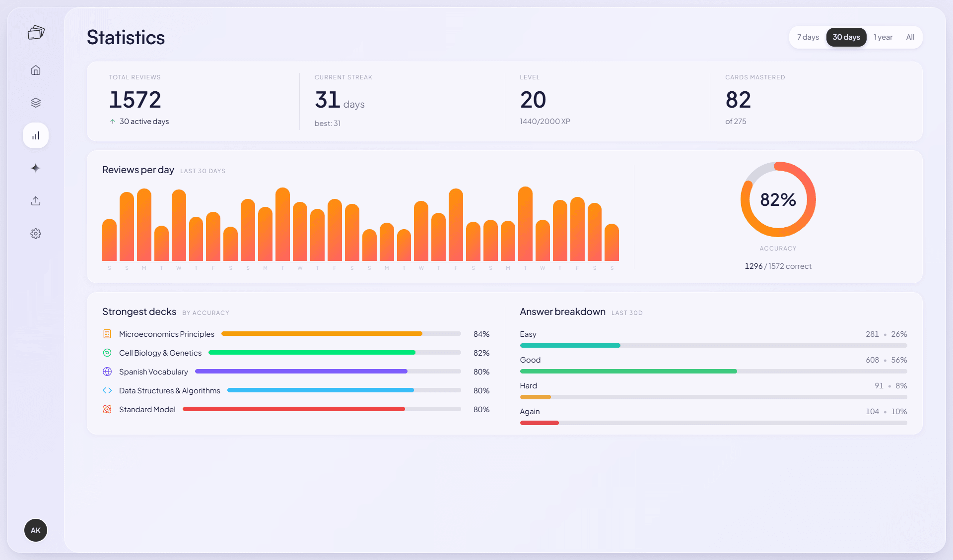The width and height of the screenshot is (953, 560).
Task: Click the current streak 31 days value
Action: pyautogui.click(x=340, y=101)
